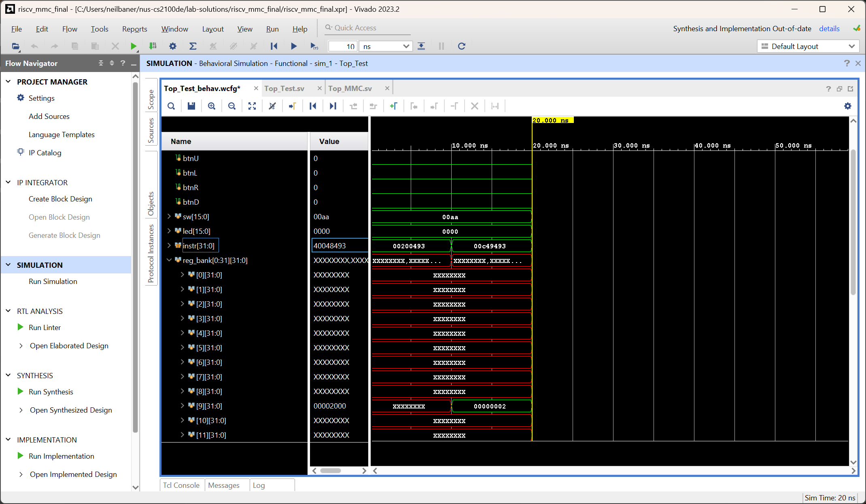Click the Zoom In waveform icon
This screenshot has height=504, width=866.
pyautogui.click(x=212, y=106)
